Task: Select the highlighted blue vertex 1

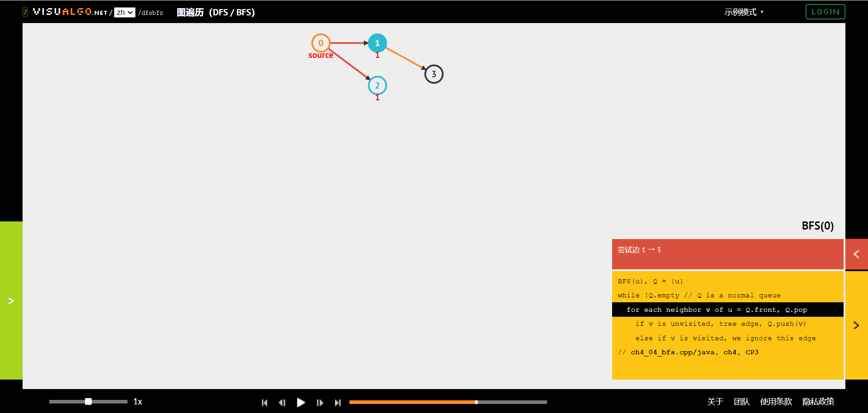Action: coord(377,43)
